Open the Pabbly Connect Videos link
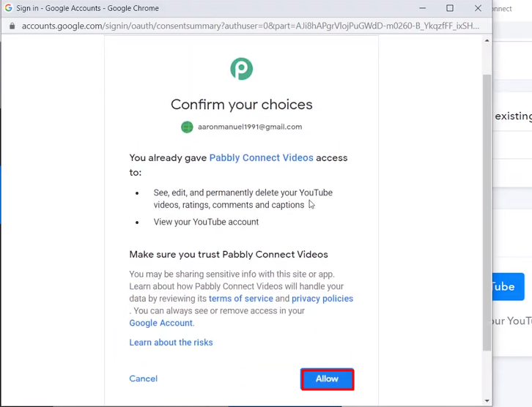 (x=261, y=157)
